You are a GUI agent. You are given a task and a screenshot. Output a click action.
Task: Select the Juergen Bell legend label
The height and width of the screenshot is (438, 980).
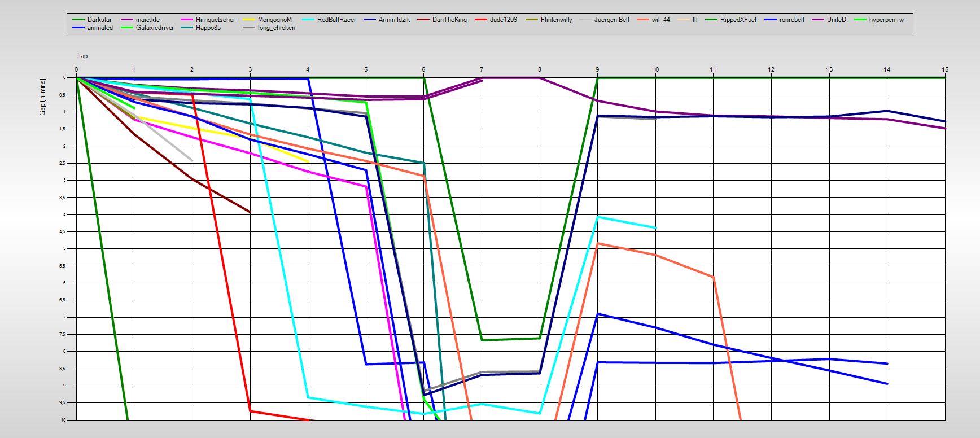coord(611,20)
